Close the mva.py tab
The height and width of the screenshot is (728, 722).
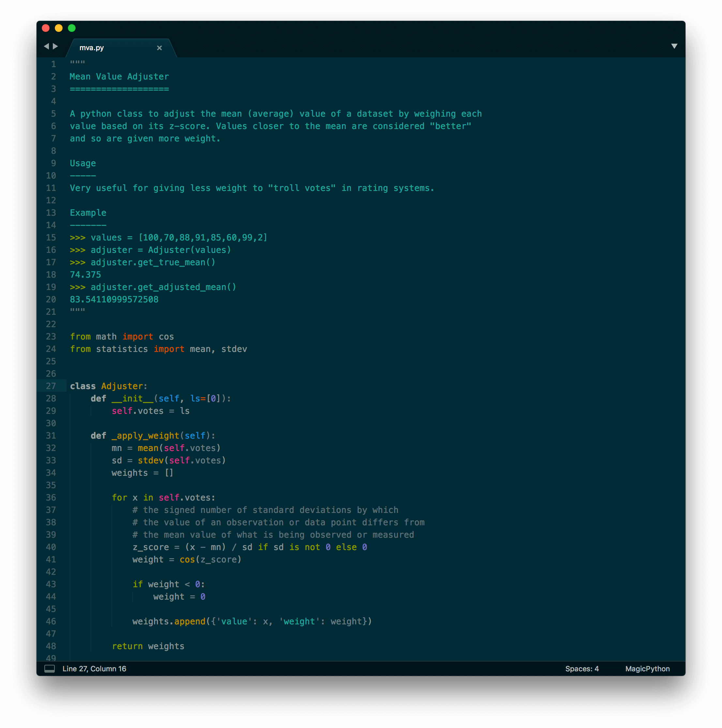159,48
